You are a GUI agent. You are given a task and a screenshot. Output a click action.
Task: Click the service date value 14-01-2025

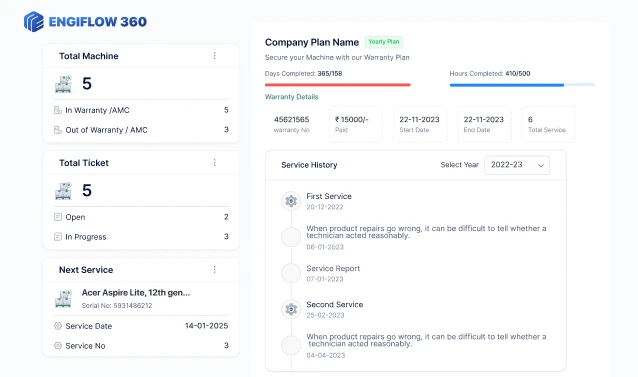[x=206, y=326]
